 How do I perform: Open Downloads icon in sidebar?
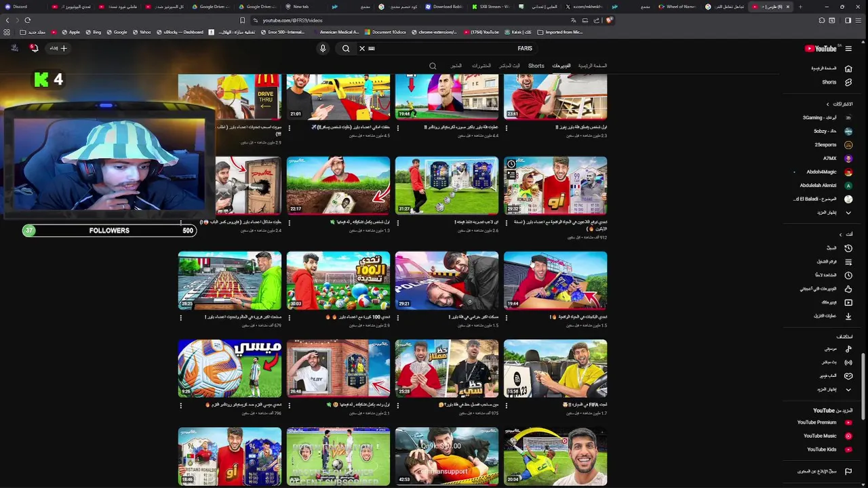coord(848,316)
